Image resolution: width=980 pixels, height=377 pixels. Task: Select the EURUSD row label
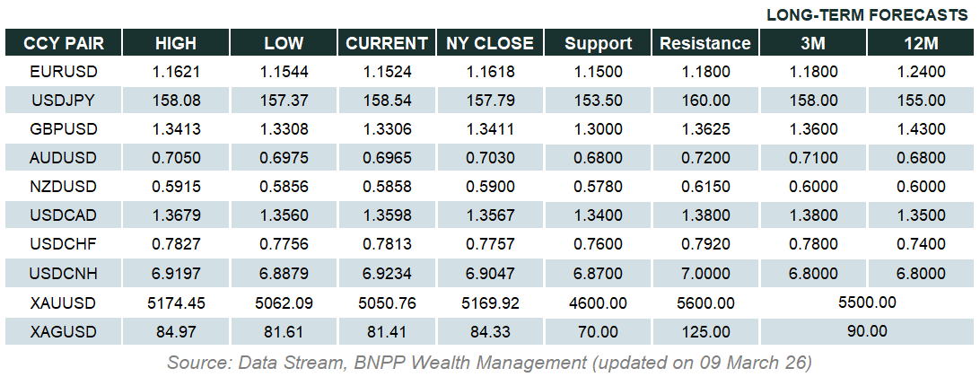pos(63,71)
